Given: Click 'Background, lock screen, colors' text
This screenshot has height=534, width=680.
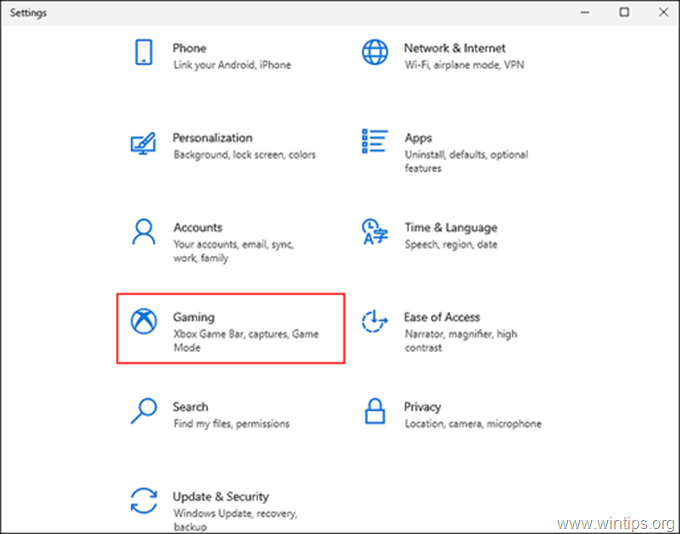Looking at the screenshot, I should coord(245,155).
